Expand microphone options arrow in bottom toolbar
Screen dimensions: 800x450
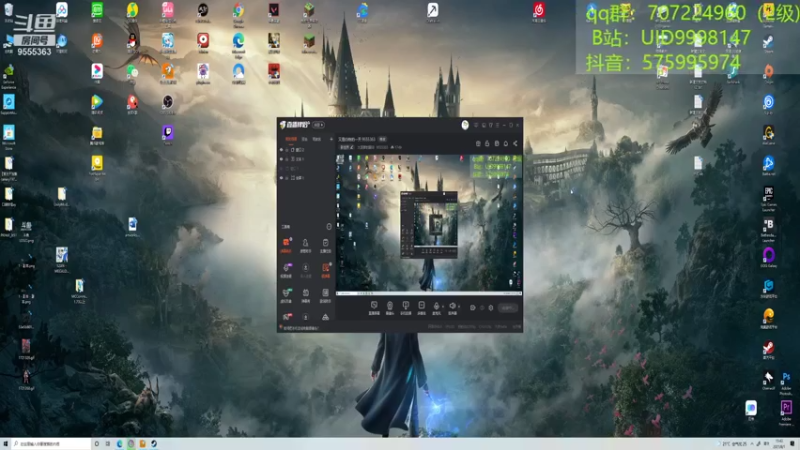tap(443, 306)
